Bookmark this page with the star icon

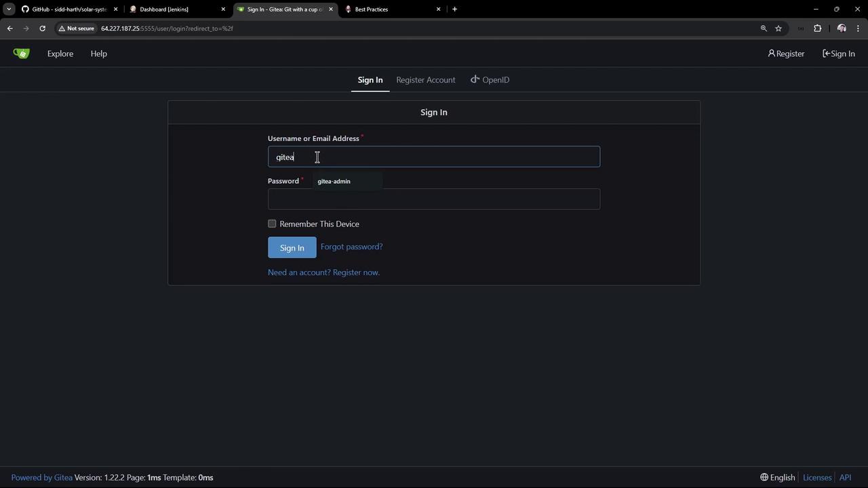[x=778, y=28]
